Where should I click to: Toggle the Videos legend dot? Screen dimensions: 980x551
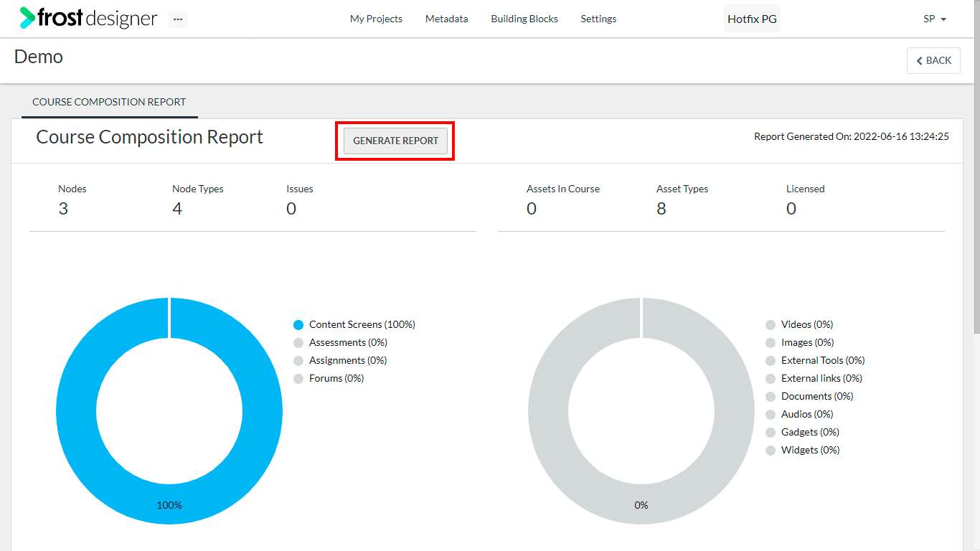pos(771,325)
